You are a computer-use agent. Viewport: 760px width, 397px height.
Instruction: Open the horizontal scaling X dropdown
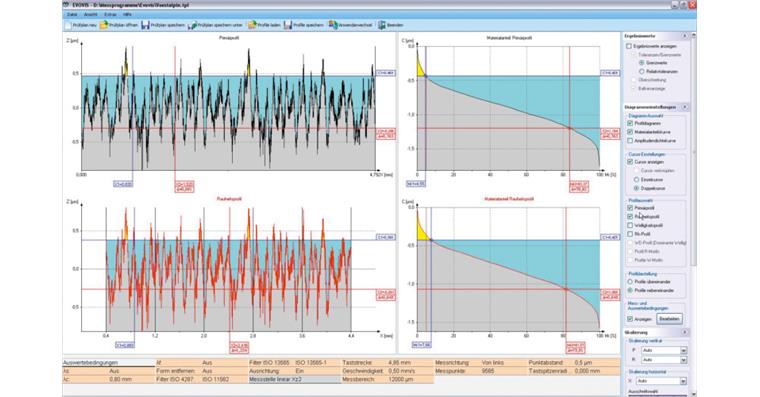tap(683, 381)
